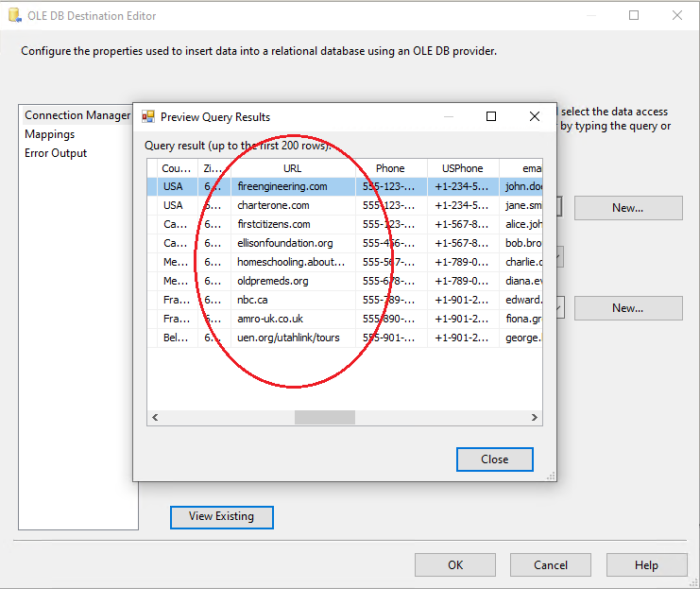Open Help for the editor
Image resolution: width=700 pixels, height=589 pixels.
coord(646,564)
